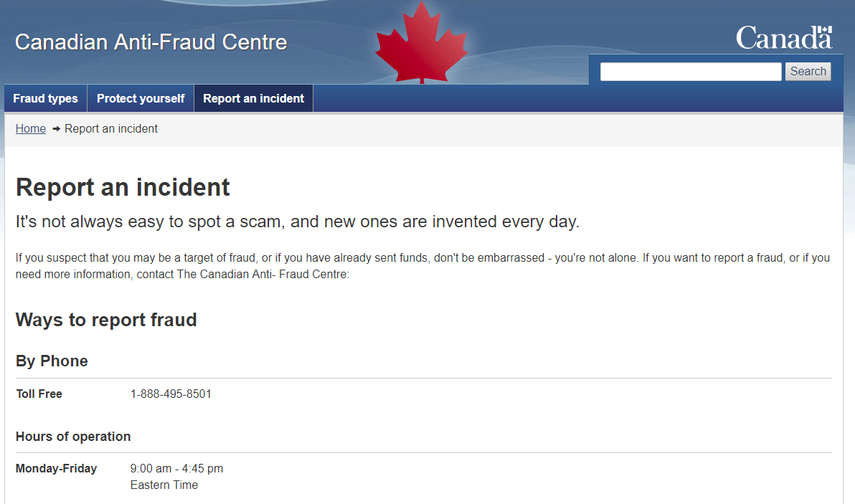Click the Eastern Time text

tap(164, 485)
